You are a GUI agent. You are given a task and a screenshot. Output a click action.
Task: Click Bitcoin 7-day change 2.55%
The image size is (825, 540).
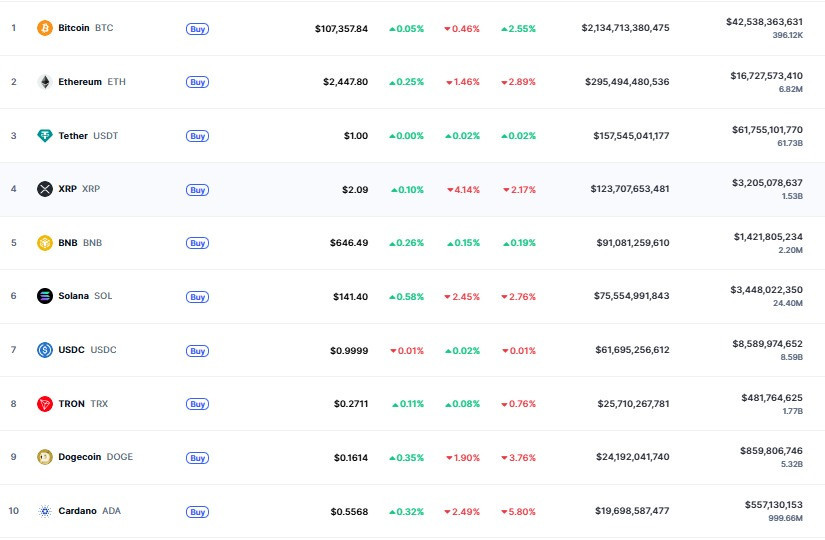click(x=518, y=29)
